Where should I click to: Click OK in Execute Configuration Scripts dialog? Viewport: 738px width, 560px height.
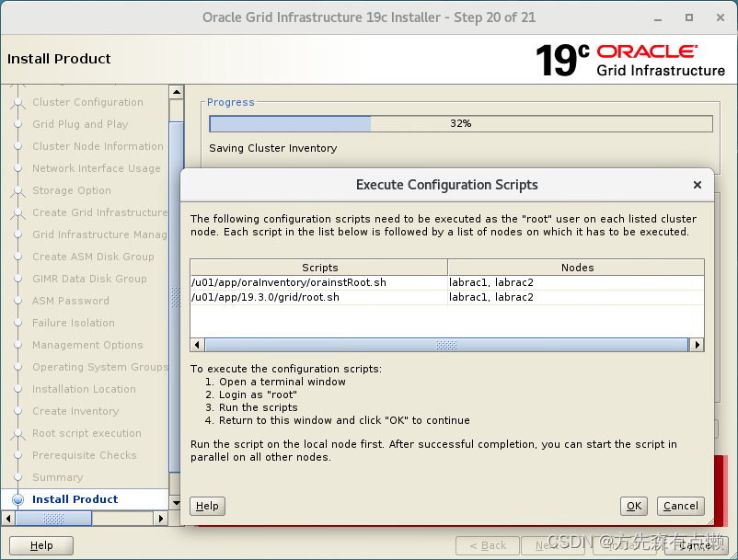point(633,506)
